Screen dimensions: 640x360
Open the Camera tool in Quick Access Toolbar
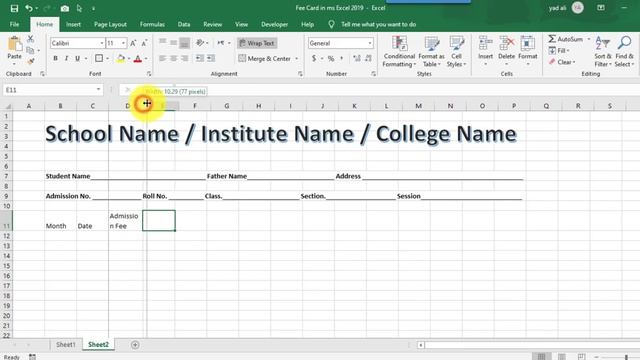tap(64, 8)
